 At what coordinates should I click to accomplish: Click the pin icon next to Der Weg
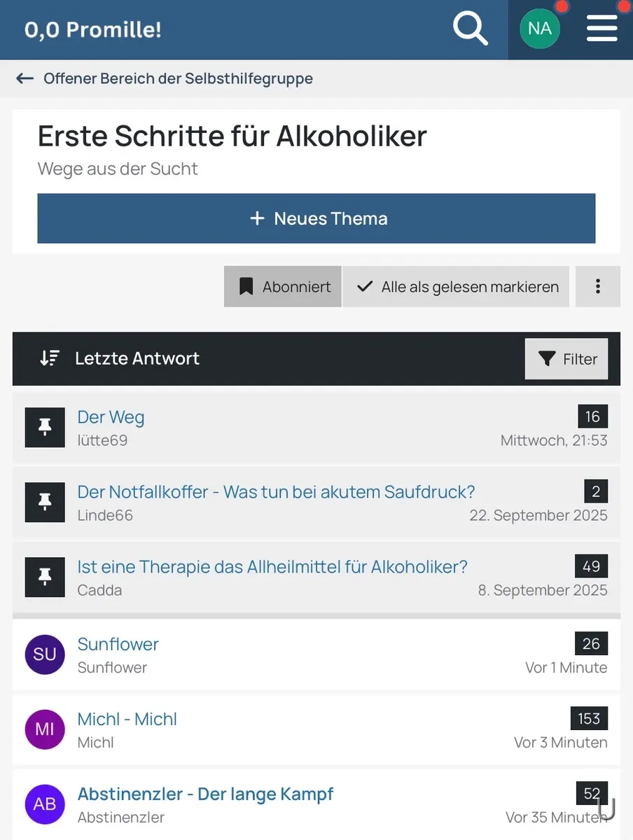coord(45,427)
